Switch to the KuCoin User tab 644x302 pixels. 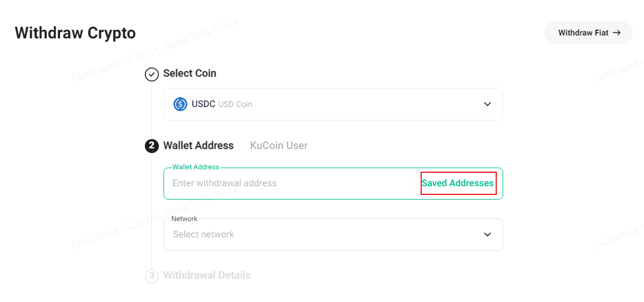(x=279, y=145)
